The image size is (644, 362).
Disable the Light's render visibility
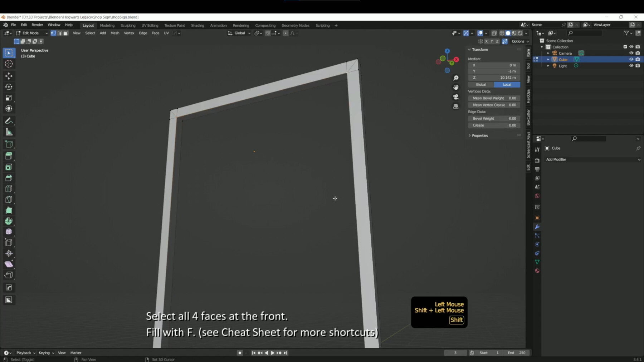tap(637, 66)
